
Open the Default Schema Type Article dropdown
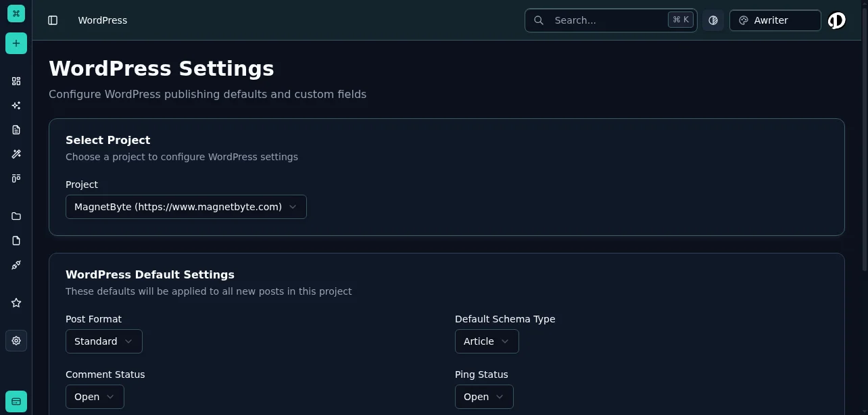point(487,341)
